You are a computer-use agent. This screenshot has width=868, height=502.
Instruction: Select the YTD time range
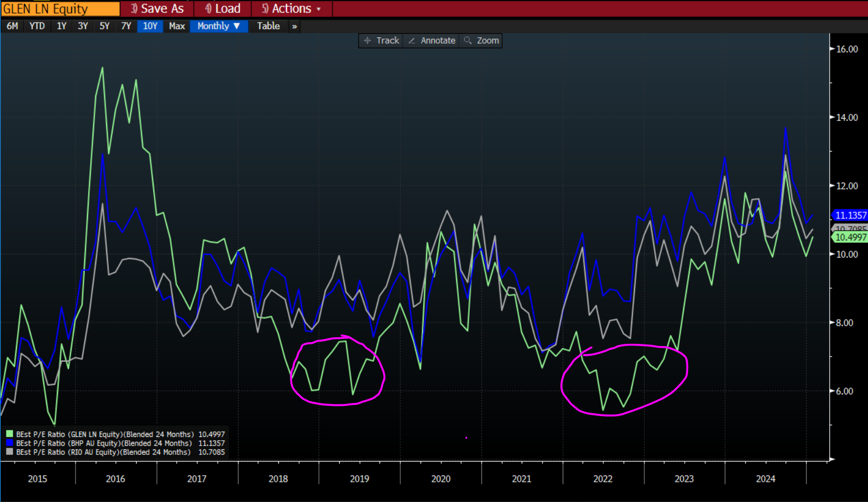point(37,26)
